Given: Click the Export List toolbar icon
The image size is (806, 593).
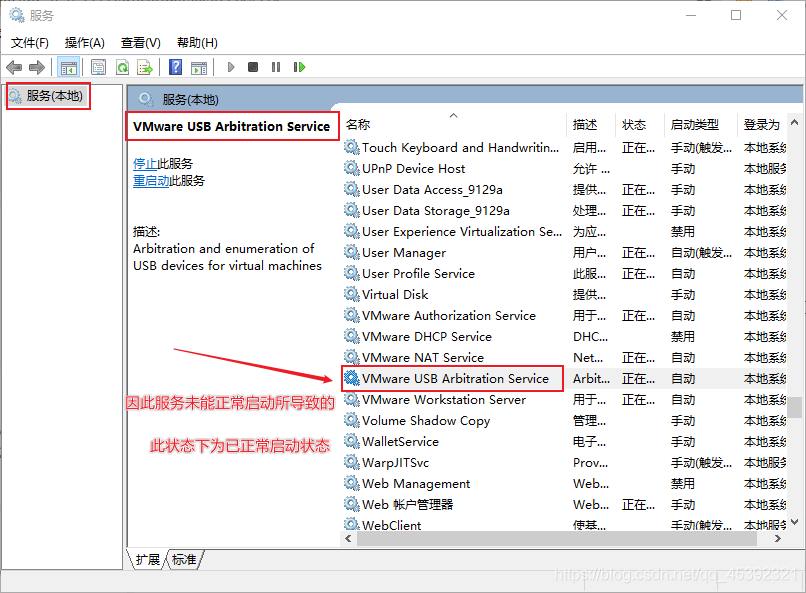Looking at the screenshot, I should tap(145, 67).
